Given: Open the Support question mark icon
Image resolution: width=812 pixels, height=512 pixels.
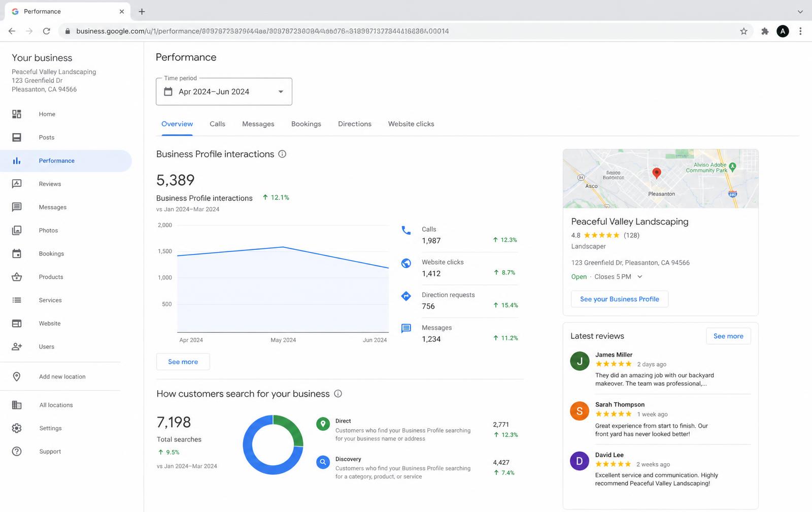Looking at the screenshot, I should (17, 452).
